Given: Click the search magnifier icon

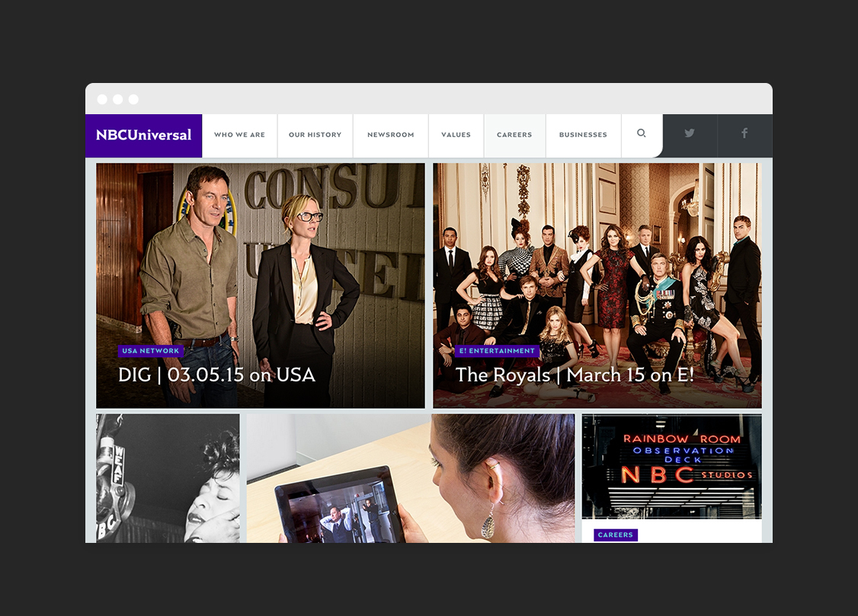Looking at the screenshot, I should [642, 134].
